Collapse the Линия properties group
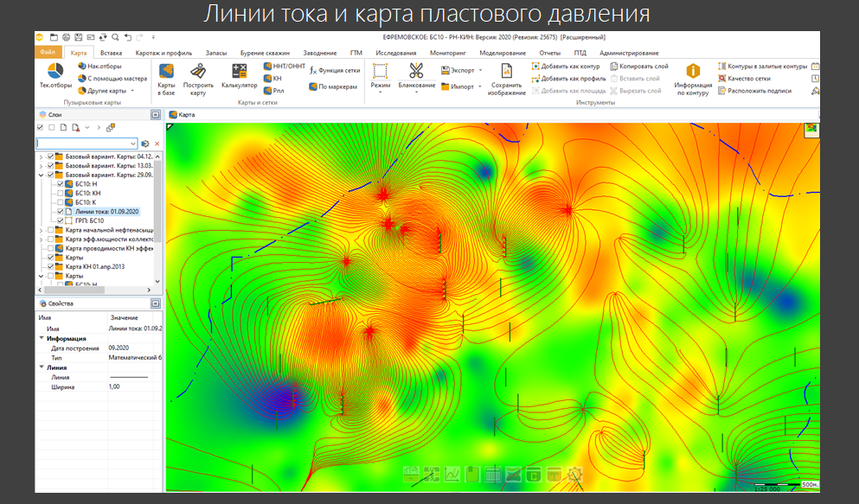 point(42,367)
